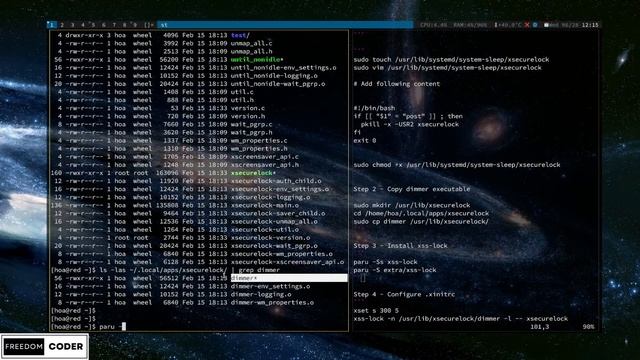Click the 'ls -las ... | grep dimmer' command line
The image size is (640, 360).
[x=189, y=270]
